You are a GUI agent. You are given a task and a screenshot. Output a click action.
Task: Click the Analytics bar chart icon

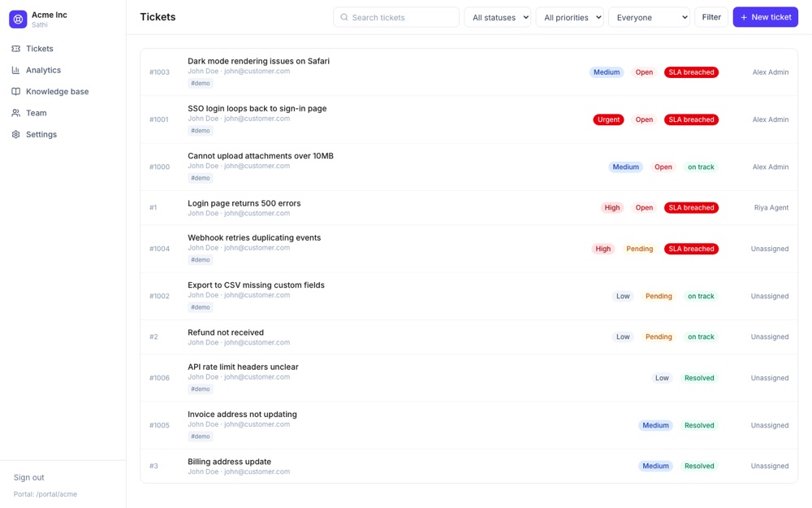pos(16,70)
